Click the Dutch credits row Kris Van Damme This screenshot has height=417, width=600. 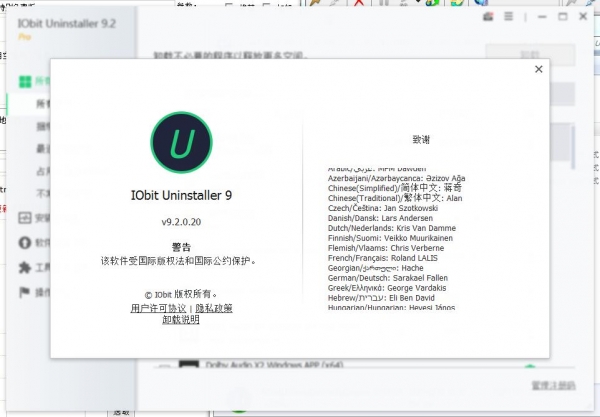pos(392,228)
